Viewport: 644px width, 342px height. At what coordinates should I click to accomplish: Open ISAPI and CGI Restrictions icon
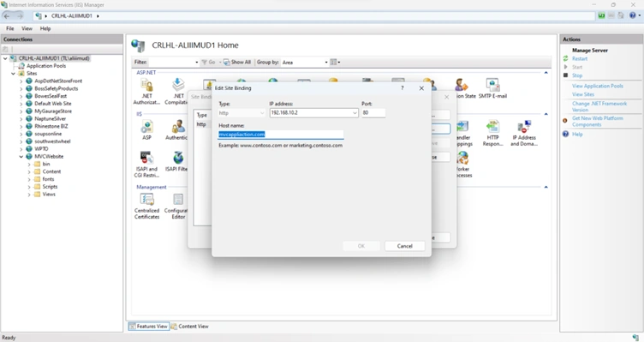pos(146,164)
